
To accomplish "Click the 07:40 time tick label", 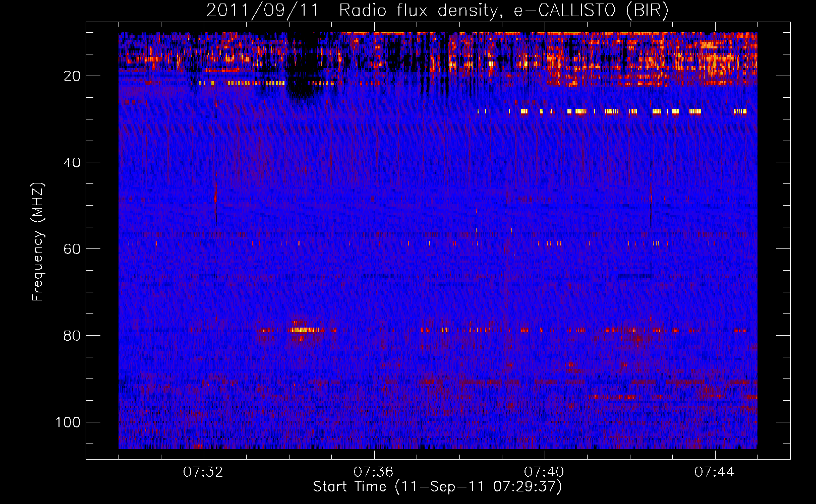I will pyautogui.click(x=544, y=472).
